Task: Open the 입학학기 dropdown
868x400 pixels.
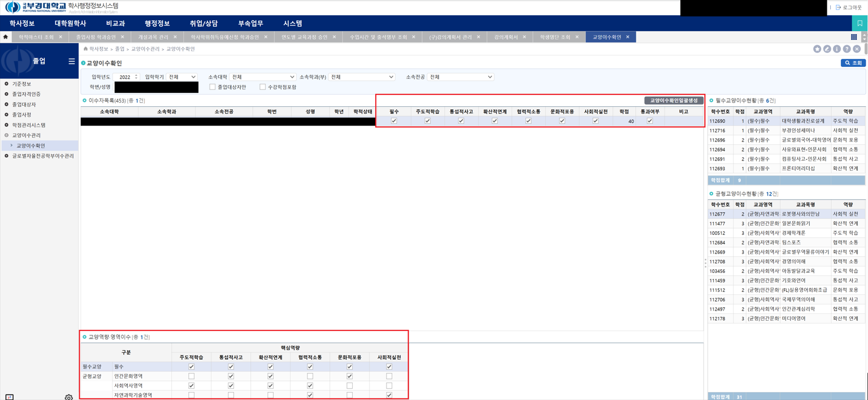Action: (181, 77)
